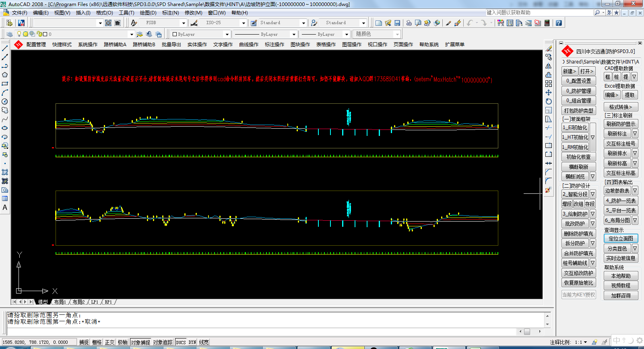
Task: Expand dropdown arrow next to 2_智能分段
Action: (593, 194)
